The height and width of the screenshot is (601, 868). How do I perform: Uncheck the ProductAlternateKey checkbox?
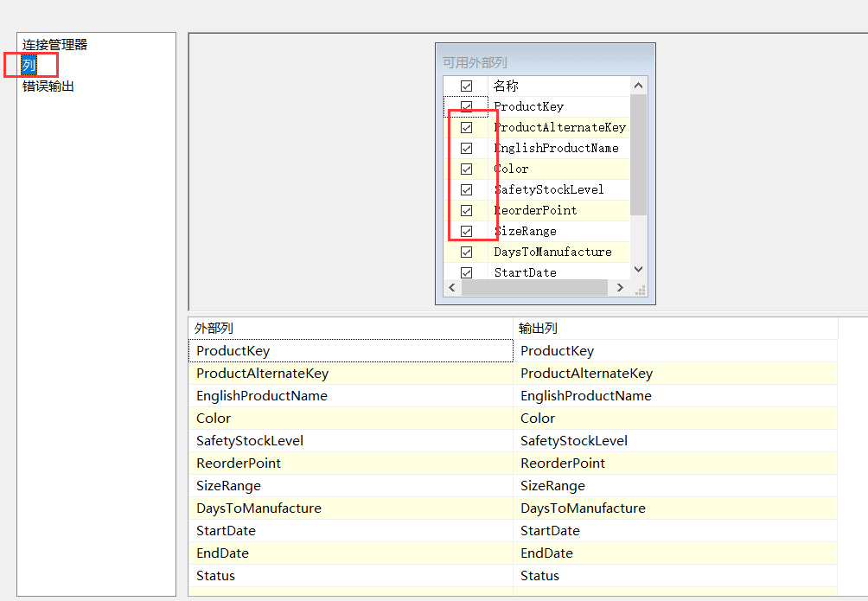pyautogui.click(x=467, y=127)
